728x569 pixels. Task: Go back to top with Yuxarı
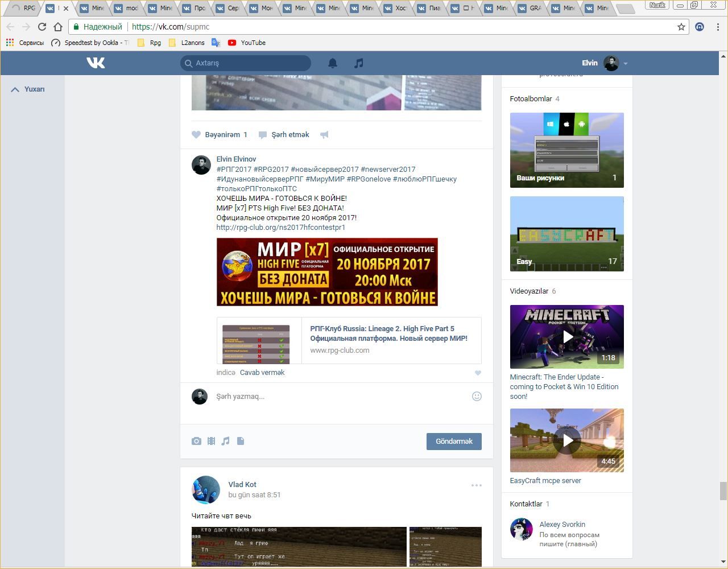[x=28, y=89]
